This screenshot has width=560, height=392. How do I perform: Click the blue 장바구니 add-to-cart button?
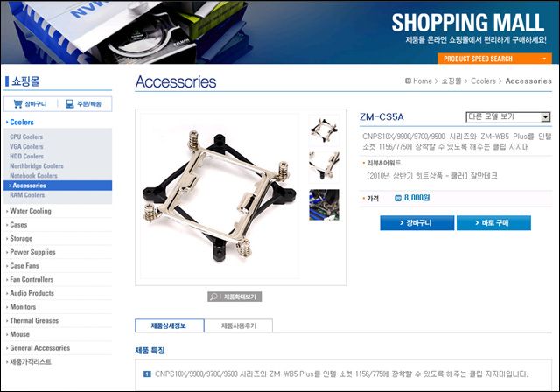coord(416,223)
